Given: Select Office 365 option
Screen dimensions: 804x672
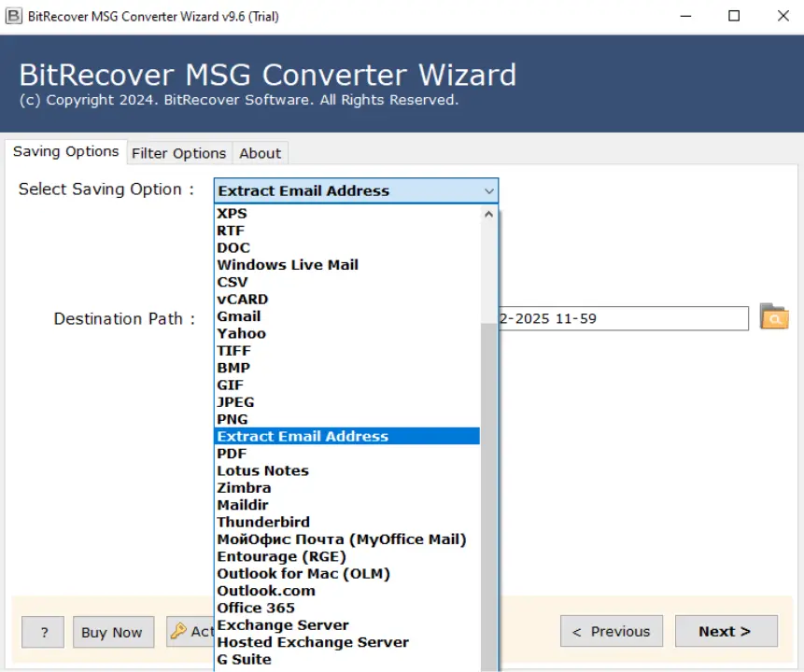Looking at the screenshot, I should 347,608.
